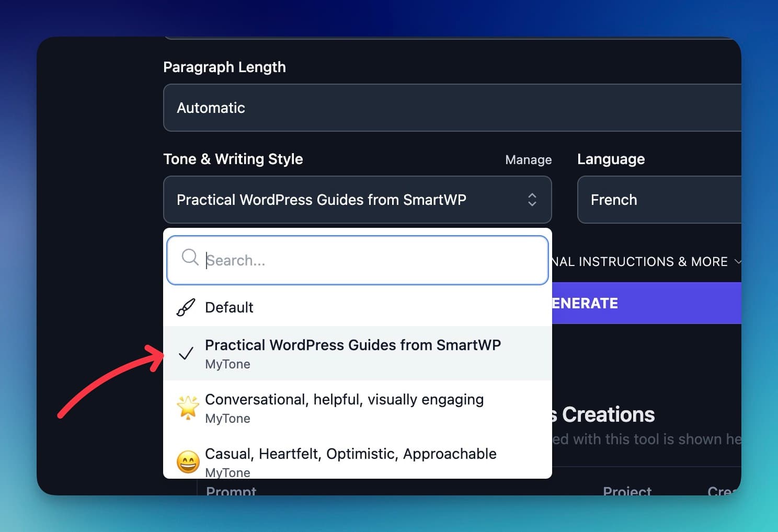Viewport: 778px width, 532px height.
Task: Click the checkmark next to Practical WordPress Guides
Action: [x=186, y=354]
